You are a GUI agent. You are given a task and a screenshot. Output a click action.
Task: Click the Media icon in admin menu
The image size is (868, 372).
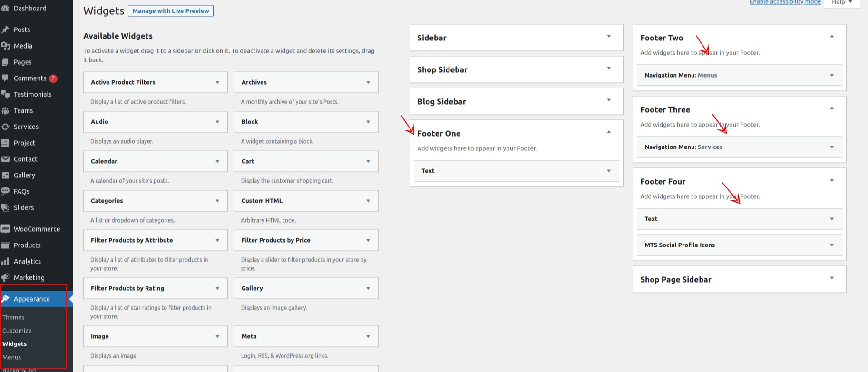pyautogui.click(x=5, y=46)
